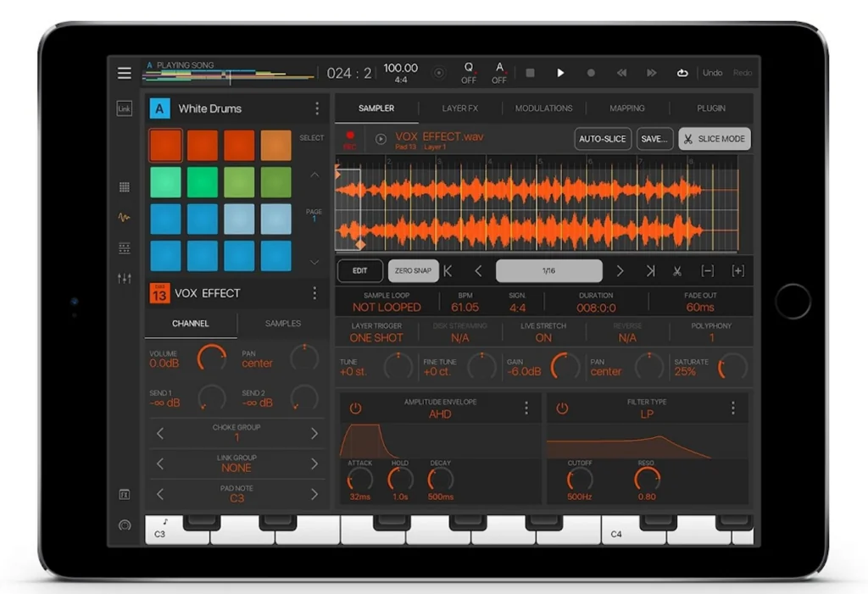The height and width of the screenshot is (594, 868).
Task: Open the sequencer steps icon in sidebar
Action: pyautogui.click(x=124, y=248)
